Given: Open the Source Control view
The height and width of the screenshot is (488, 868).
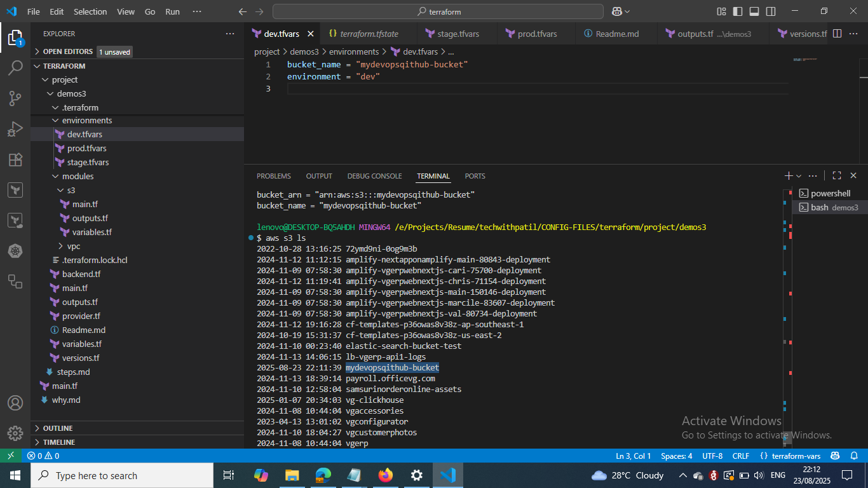Looking at the screenshot, I should point(15,98).
